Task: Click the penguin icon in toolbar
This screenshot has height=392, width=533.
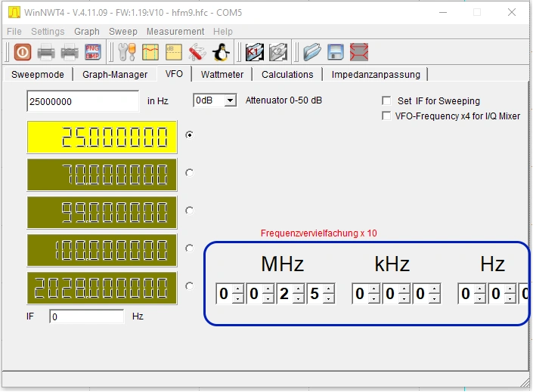Action: [x=221, y=52]
